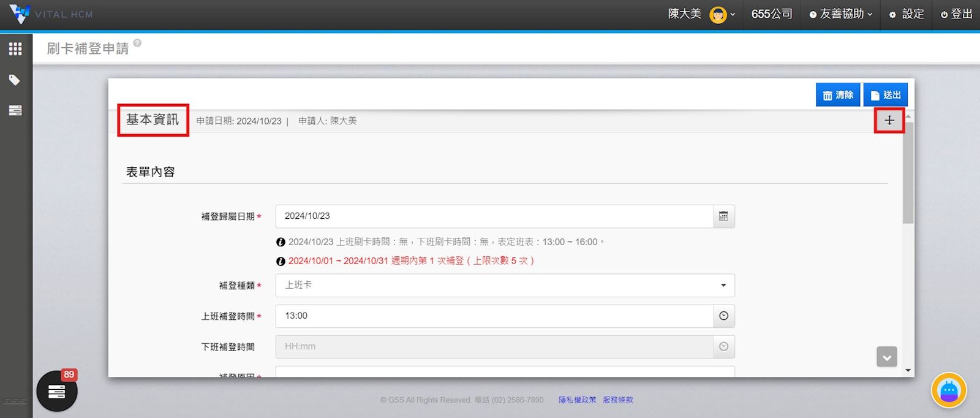Viewport: 980px width, 418px height.
Task: Open 設定 in the top bar
Action: [x=907, y=14]
